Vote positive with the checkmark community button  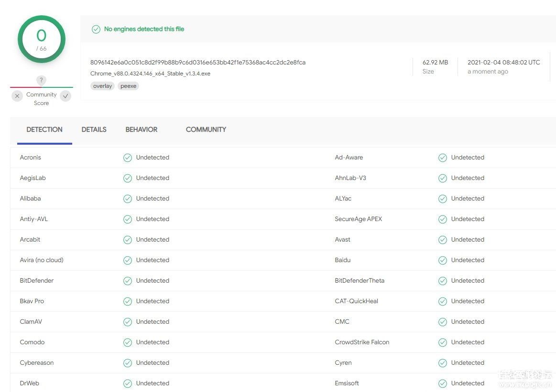tap(65, 96)
